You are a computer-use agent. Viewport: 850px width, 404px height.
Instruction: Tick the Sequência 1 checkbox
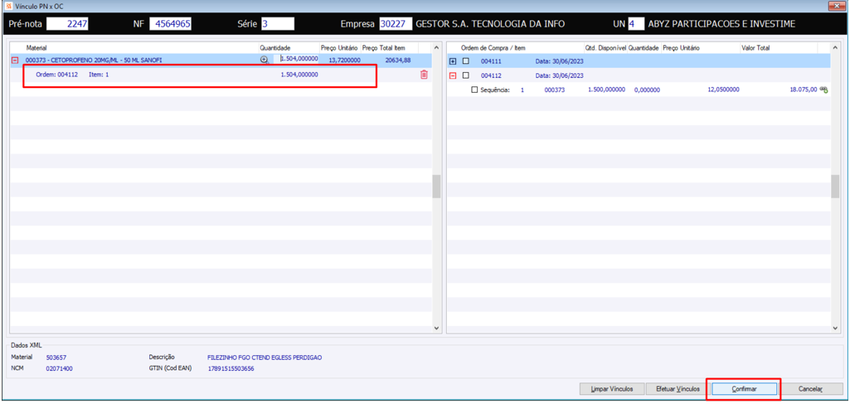pos(475,90)
